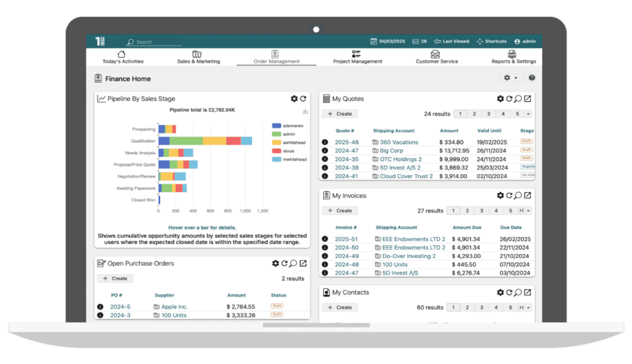
Task: Open My Contacts panel settings gear
Action: 500,292
